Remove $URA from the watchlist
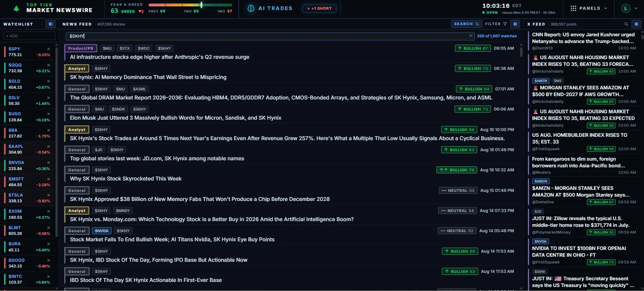Screen dimensions: 644x291 click(48, 244)
